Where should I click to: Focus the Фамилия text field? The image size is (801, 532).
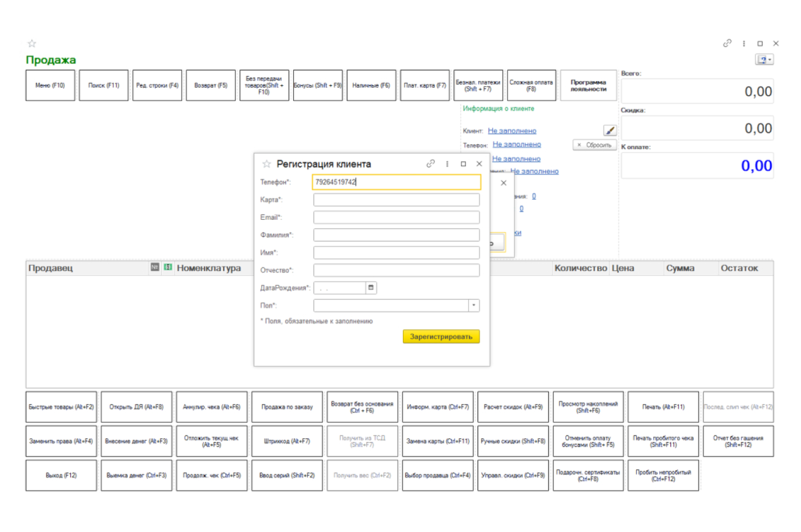click(x=396, y=235)
